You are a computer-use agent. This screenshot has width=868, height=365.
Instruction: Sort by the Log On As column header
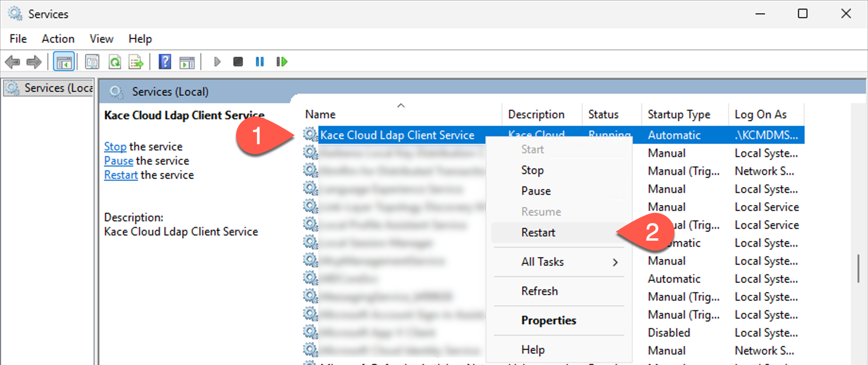pyautogui.click(x=766, y=114)
